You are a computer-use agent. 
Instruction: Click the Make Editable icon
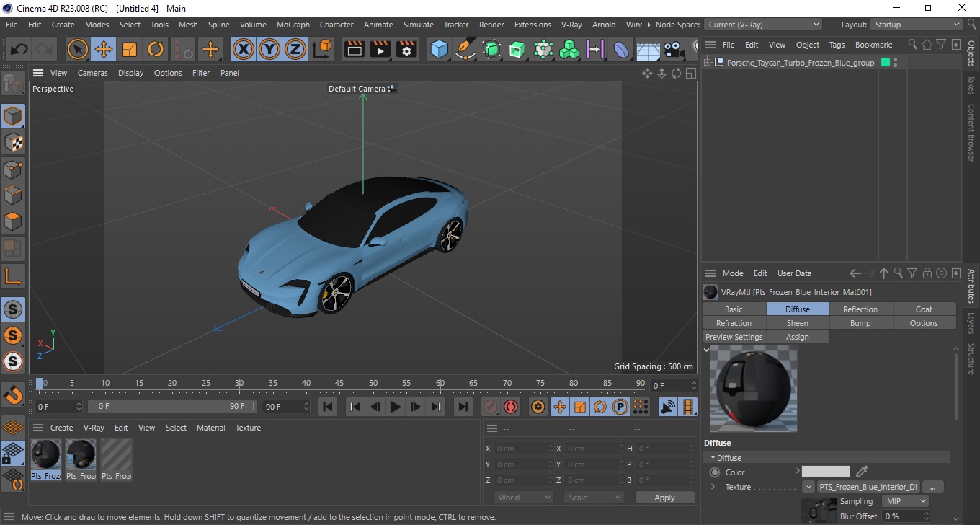tap(13, 84)
